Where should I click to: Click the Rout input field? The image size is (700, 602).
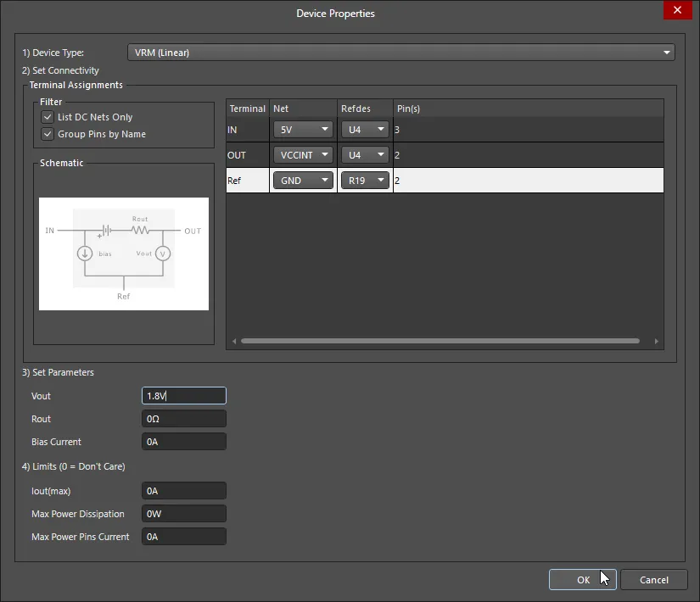184,419
